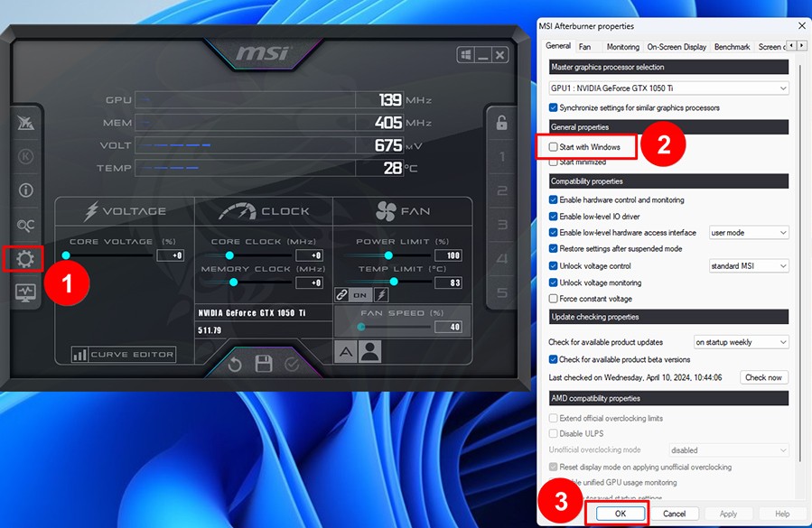Switch to the Benchmark tab

pyautogui.click(x=732, y=47)
